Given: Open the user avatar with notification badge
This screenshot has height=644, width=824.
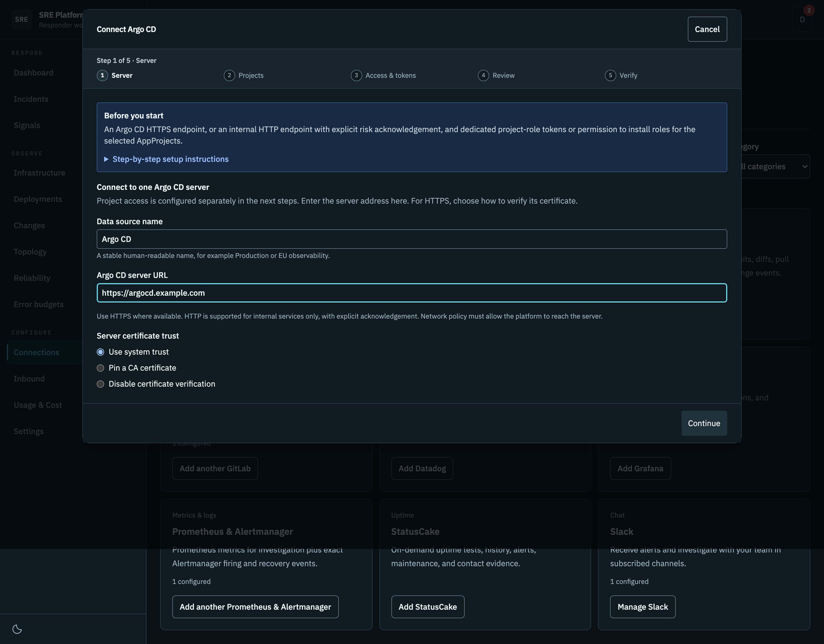Looking at the screenshot, I should [802, 19].
